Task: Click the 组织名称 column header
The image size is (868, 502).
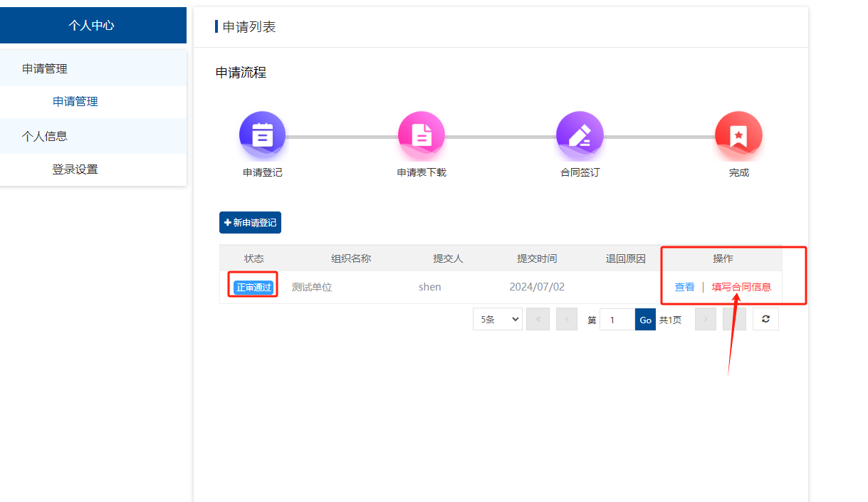Action: [x=351, y=258]
